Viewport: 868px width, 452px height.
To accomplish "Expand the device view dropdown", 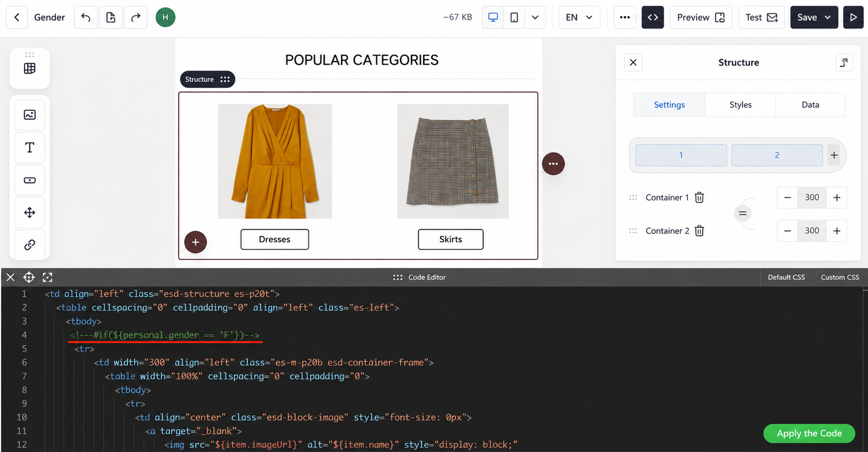I will [535, 17].
